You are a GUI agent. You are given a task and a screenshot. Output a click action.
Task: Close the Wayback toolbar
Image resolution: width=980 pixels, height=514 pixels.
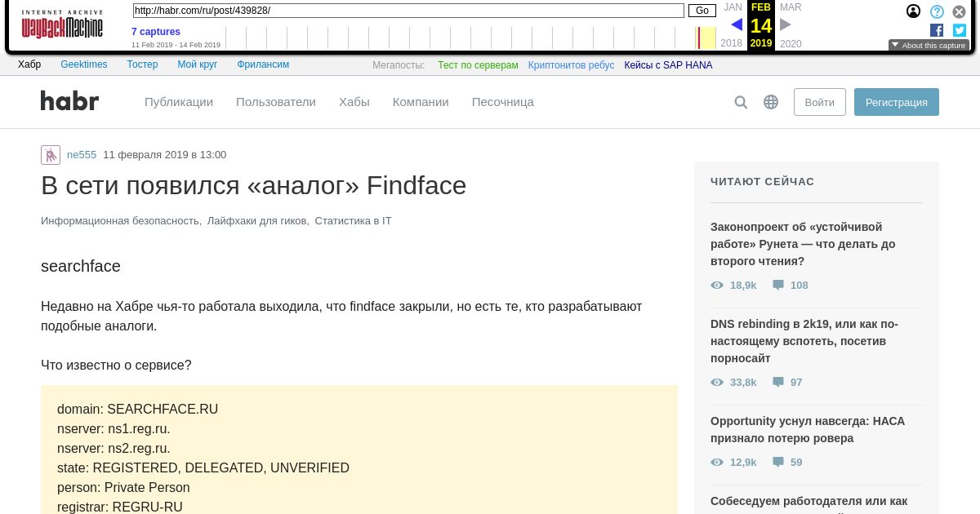coord(960,11)
